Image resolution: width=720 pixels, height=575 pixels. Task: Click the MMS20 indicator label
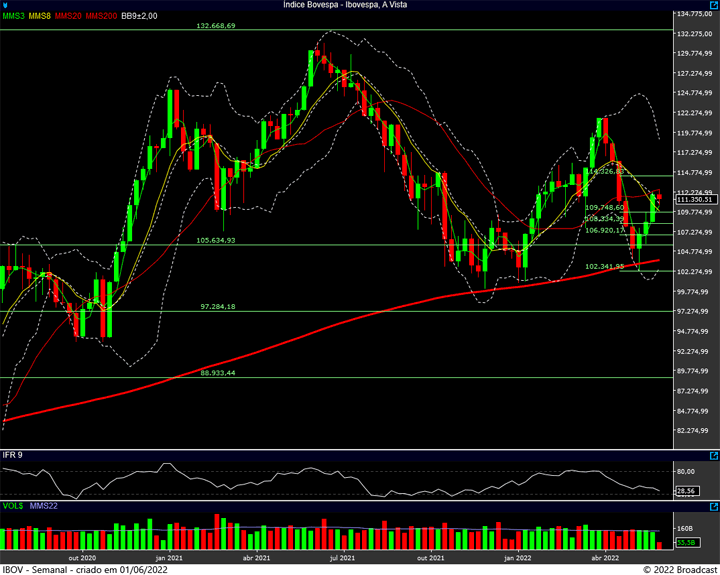point(68,17)
